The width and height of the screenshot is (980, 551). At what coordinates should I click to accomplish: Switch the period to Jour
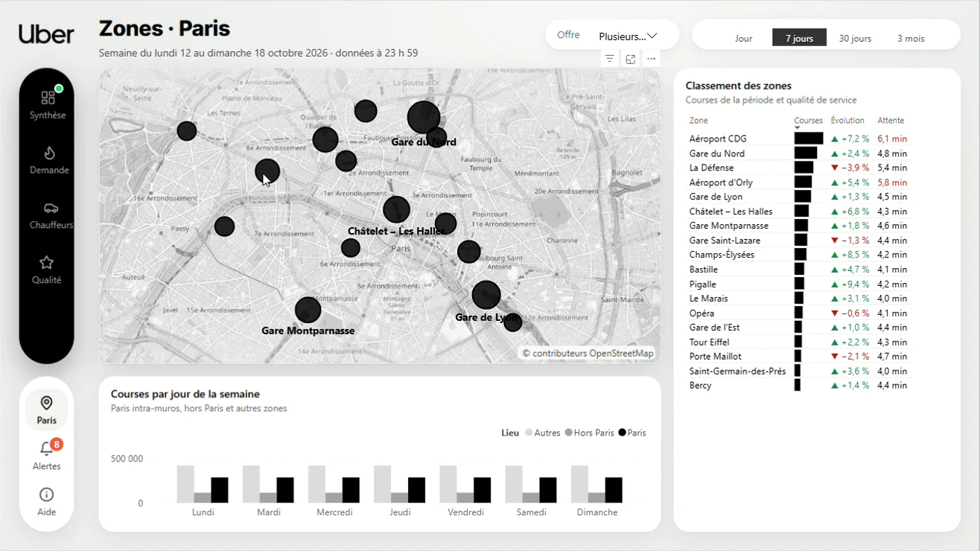[x=743, y=38]
